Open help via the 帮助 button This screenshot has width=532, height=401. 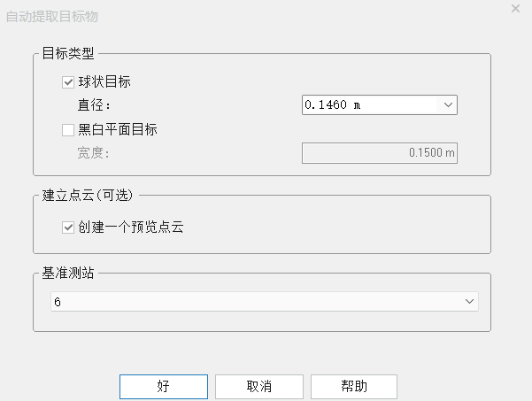click(x=354, y=387)
